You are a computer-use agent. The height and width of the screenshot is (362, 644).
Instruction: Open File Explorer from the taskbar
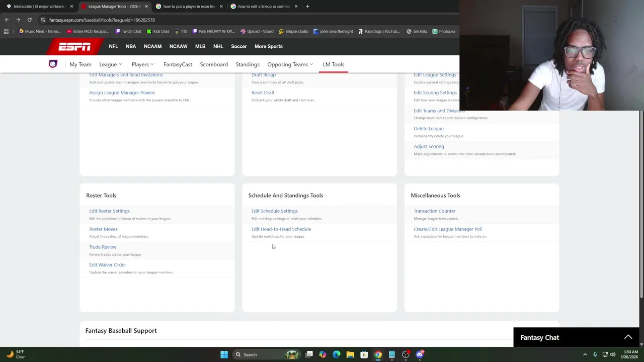(350, 354)
